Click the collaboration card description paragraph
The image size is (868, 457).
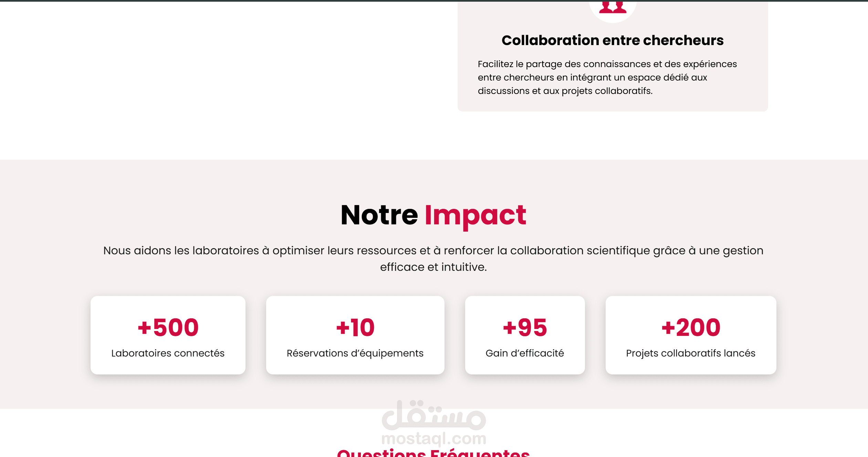[607, 77]
